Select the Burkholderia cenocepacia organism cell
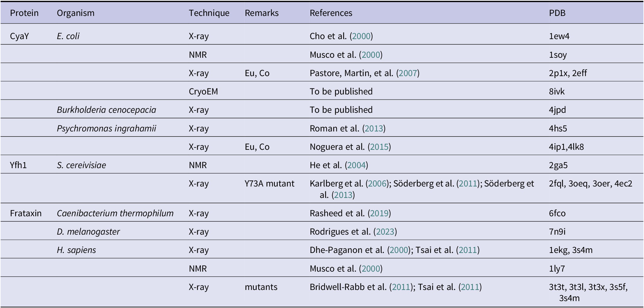Screen dimensions: 644x308 106,110
